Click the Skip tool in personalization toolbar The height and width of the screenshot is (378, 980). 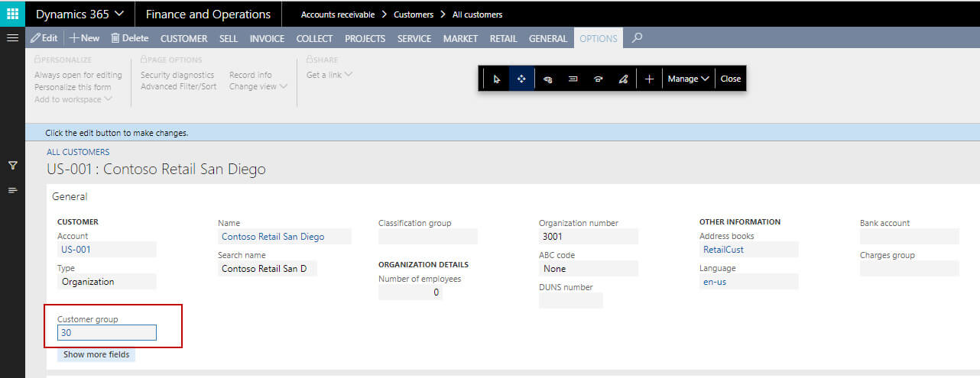598,79
